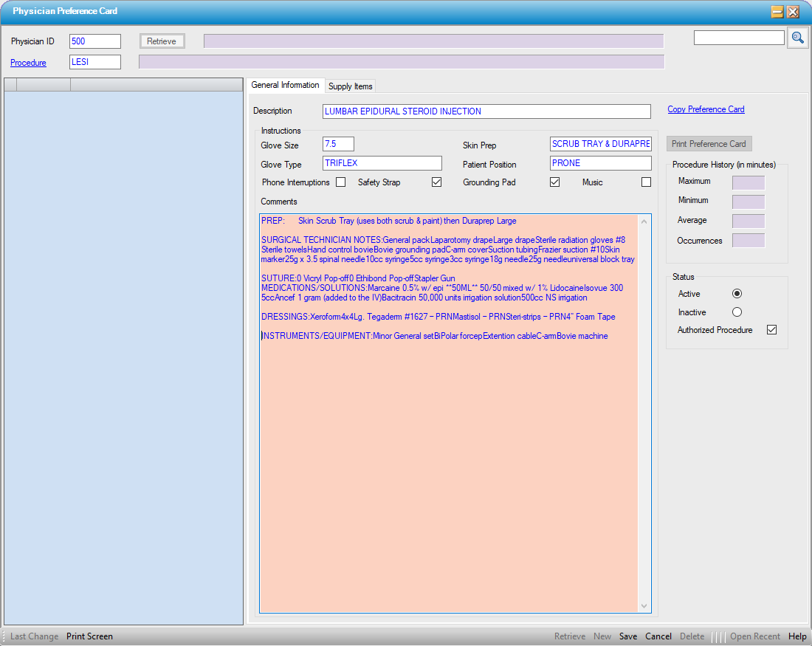Click into the Glove Size field
This screenshot has width=812, height=646.
[338, 145]
